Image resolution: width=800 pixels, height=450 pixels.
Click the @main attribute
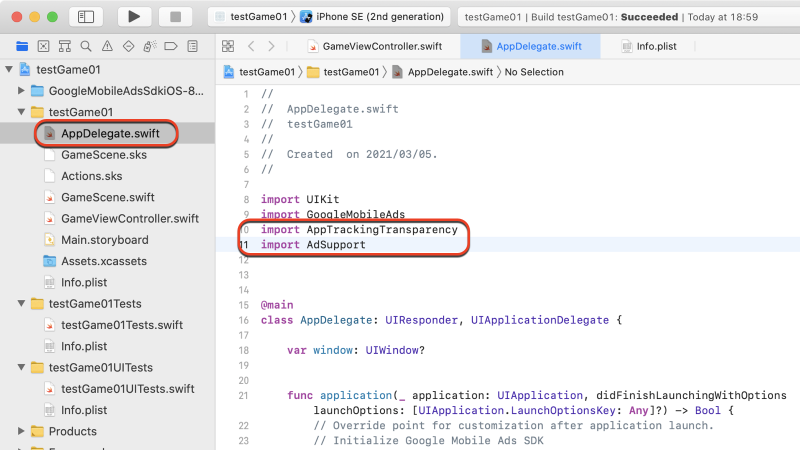pos(277,305)
